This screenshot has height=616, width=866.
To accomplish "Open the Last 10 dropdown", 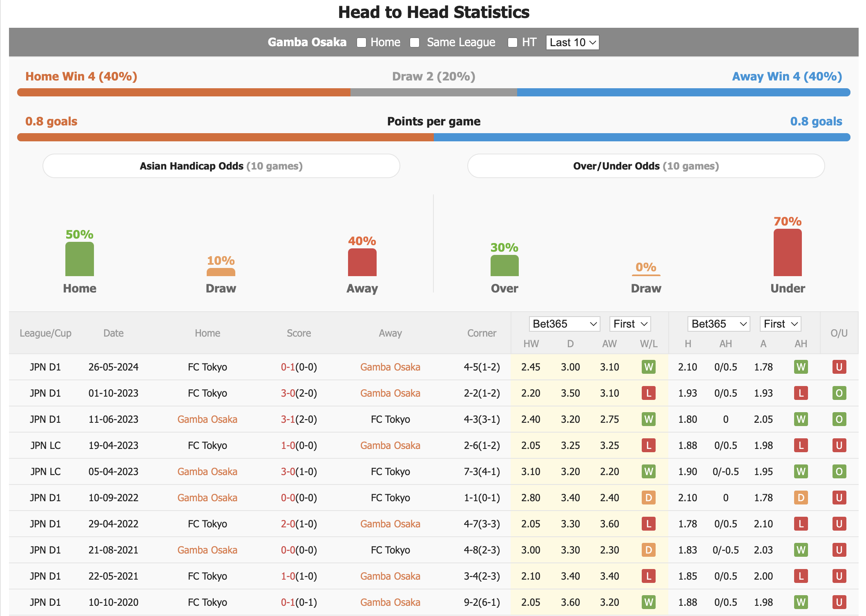I will click(572, 42).
